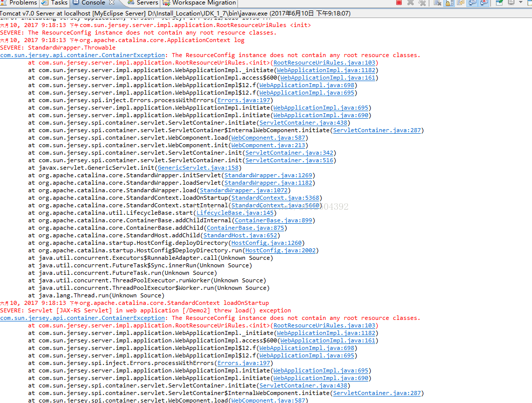
Task: Open GenericServlet.java:158 link
Action: click(x=198, y=168)
